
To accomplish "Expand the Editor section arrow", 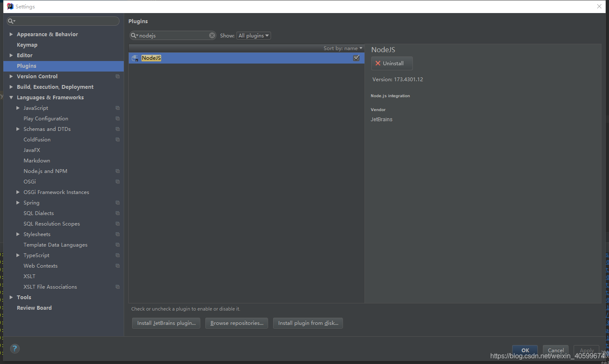I will (11, 55).
